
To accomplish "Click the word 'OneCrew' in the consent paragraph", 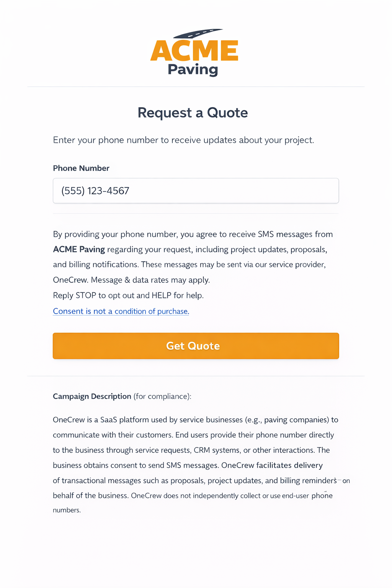I will click(x=69, y=280).
